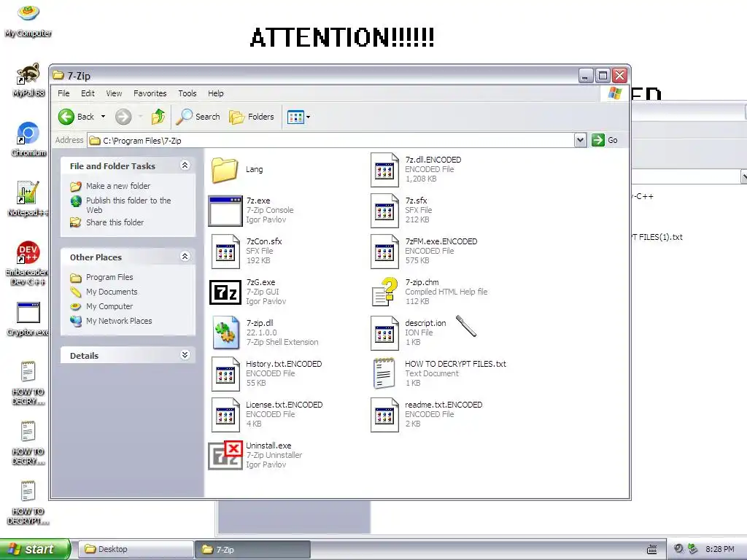Go to My Documents in Other Places

coord(112,292)
